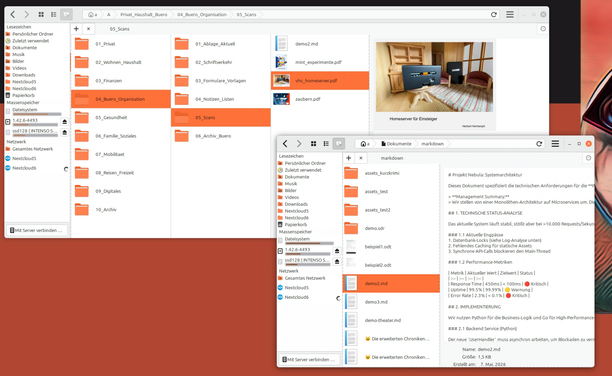Reload the 05_Scans folder view

click(494, 14)
